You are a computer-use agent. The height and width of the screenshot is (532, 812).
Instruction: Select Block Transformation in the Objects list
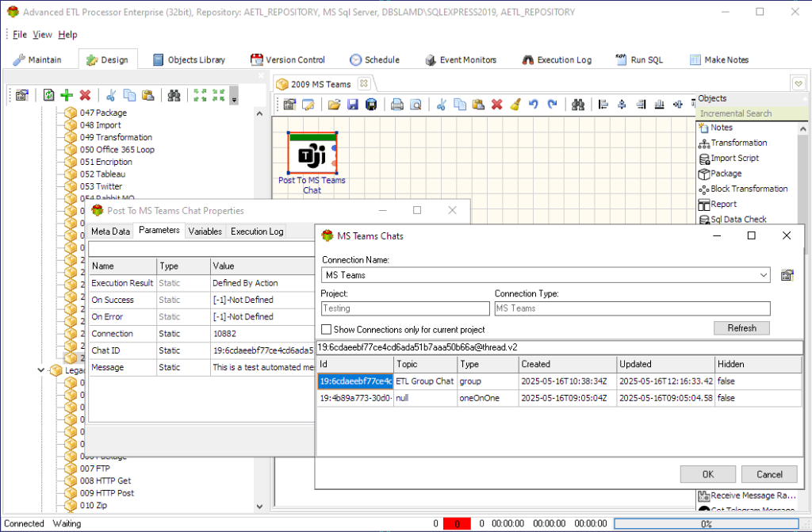(749, 189)
